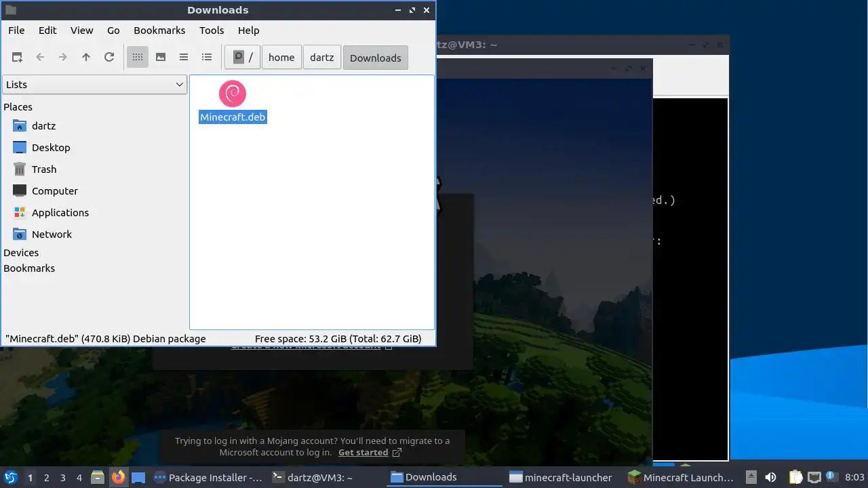
Task: Switch to workspace 3
Action: [63, 478]
